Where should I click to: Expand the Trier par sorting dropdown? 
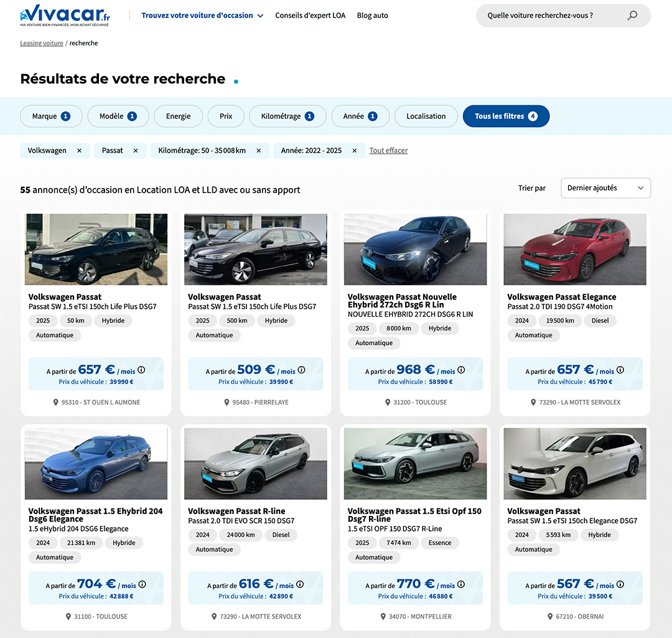point(605,188)
